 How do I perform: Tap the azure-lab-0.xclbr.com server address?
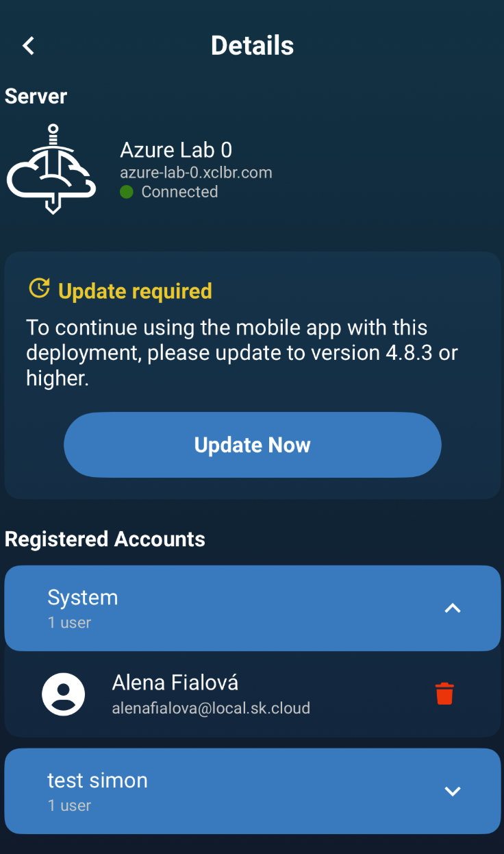coord(196,172)
